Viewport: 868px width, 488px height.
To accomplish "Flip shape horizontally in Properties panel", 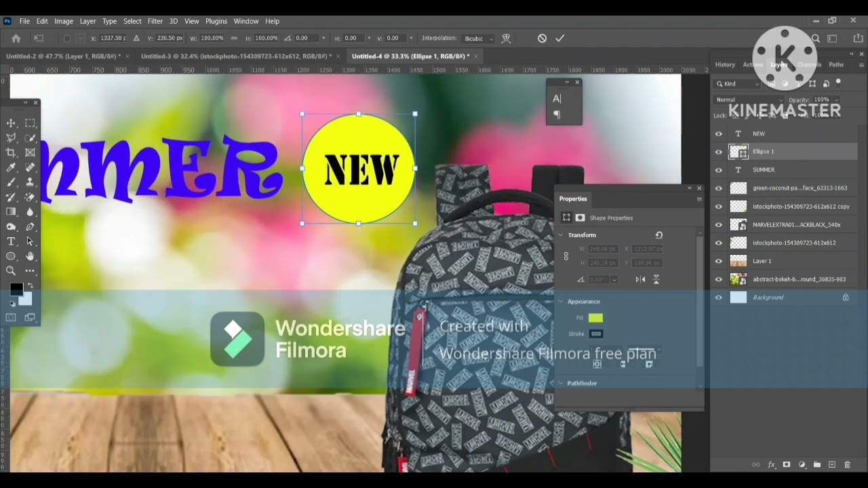I will click(640, 279).
